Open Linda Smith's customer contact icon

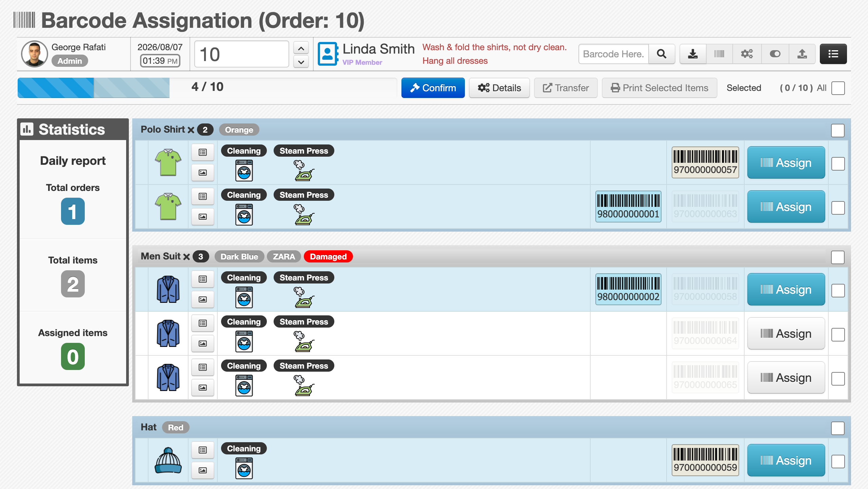[x=328, y=54]
